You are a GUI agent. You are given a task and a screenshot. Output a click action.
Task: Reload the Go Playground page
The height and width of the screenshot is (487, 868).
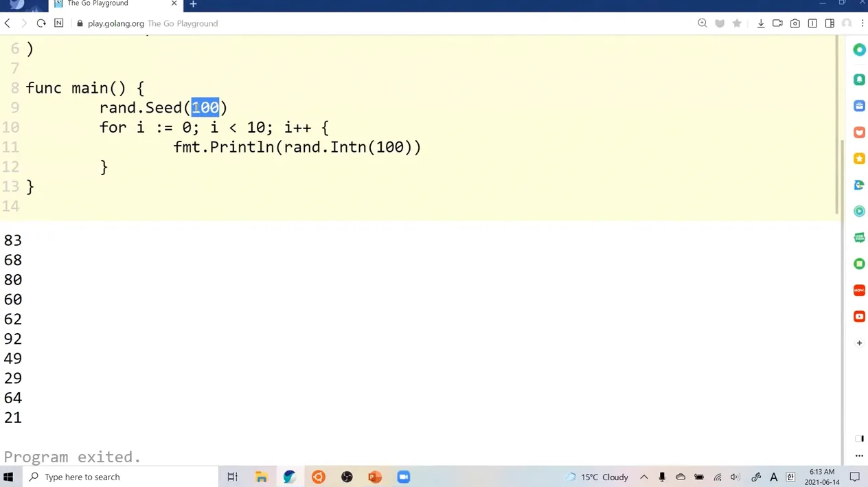[41, 23]
